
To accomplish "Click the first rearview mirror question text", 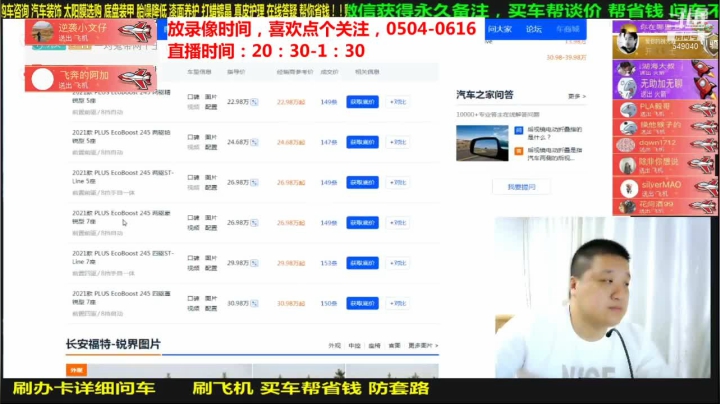I will coord(554,133).
